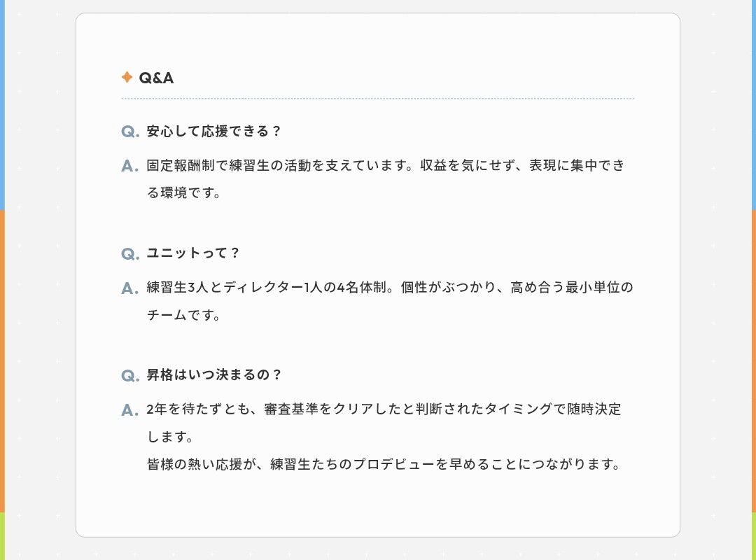Click the answer text about 固定報酬制
This screenshot has width=756, height=560.
(x=386, y=179)
